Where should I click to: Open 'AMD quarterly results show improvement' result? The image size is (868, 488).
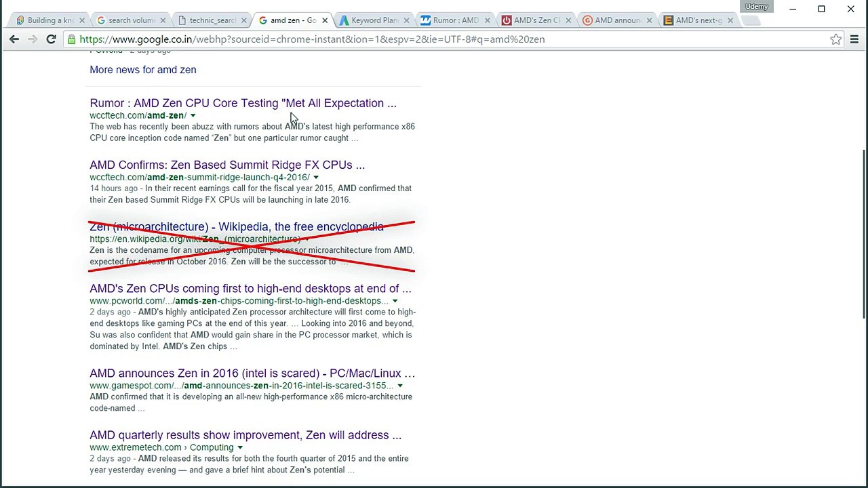tap(245, 435)
